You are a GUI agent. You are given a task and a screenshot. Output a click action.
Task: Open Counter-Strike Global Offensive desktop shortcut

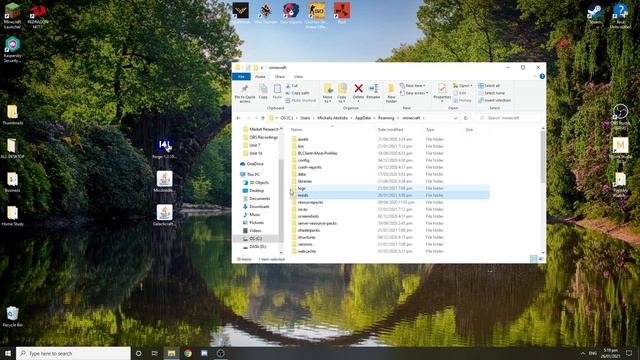click(316, 15)
